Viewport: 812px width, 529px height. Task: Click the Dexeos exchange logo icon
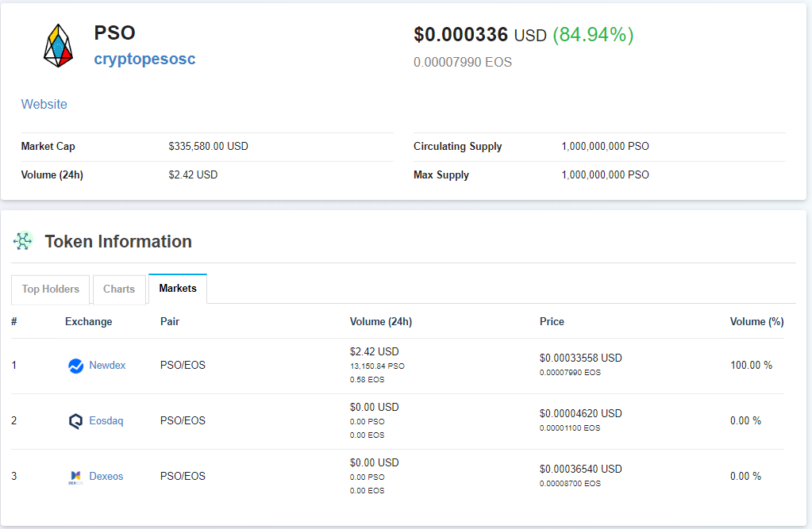[75, 477]
